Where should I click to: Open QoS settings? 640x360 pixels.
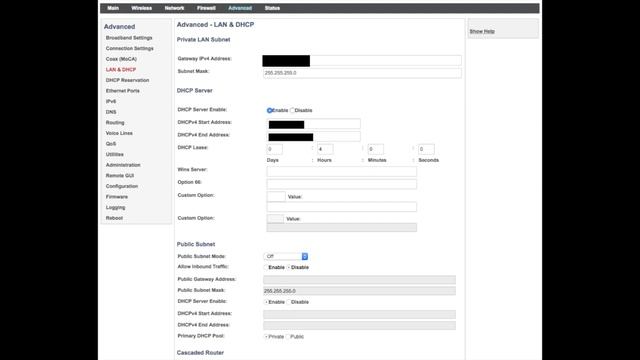tap(111, 144)
